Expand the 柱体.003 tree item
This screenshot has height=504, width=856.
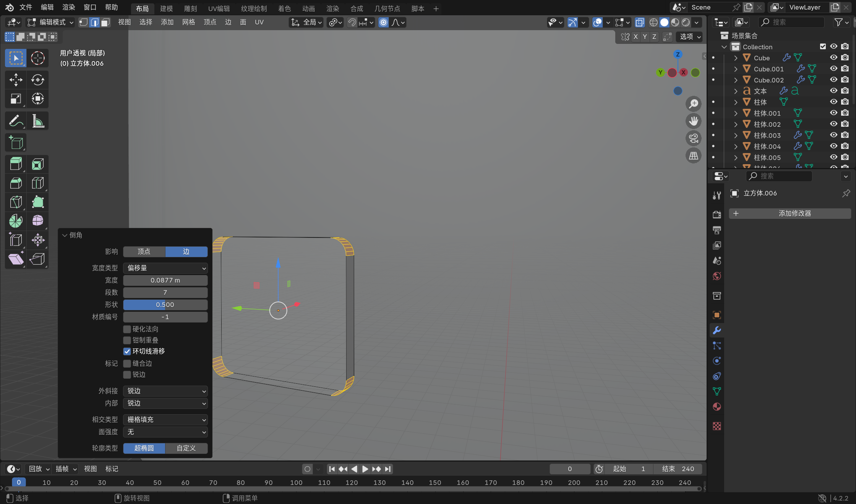point(736,136)
